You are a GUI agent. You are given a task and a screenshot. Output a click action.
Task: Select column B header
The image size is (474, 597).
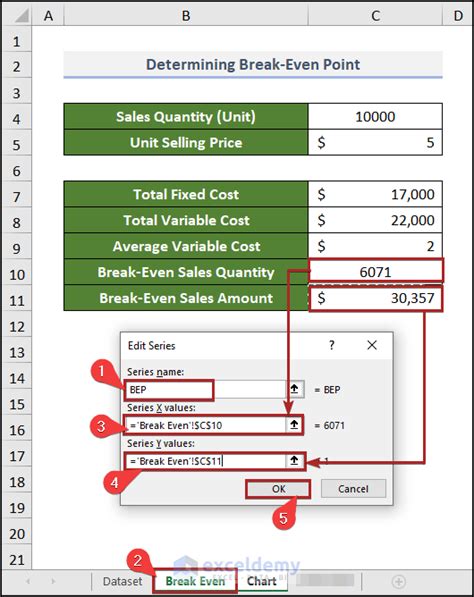pyautogui.click(x=186, y=16)
